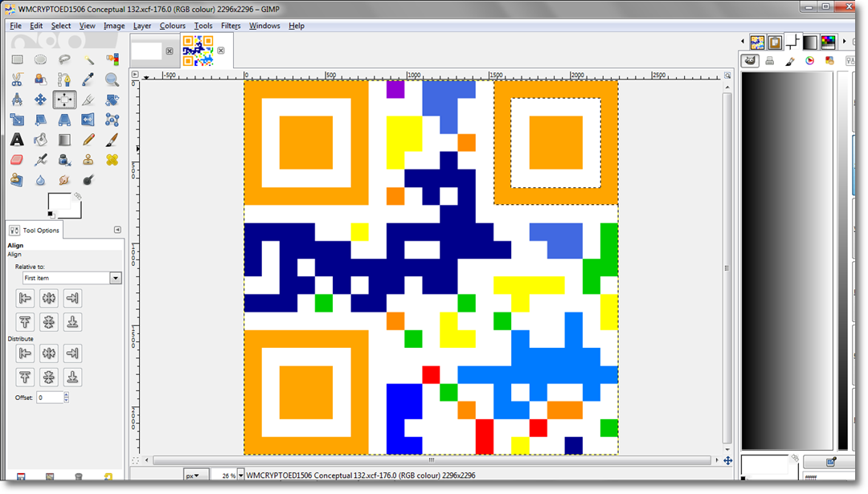
Task: Select the Airbrush tool
Action: (40, 160)
